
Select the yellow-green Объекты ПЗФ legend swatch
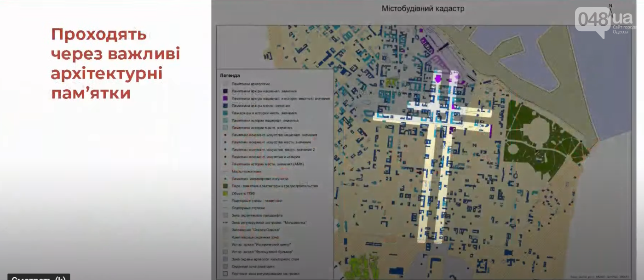click(x=224, y=194)
